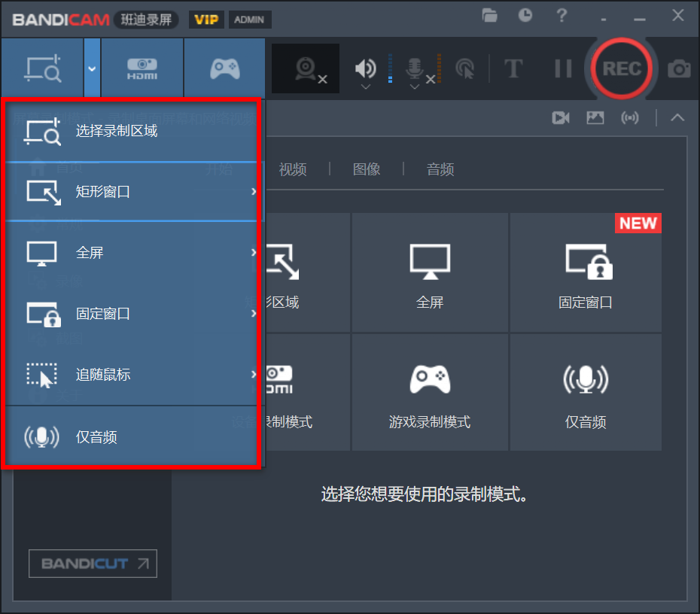Expand microphone settings chevron
The height and width of the screenshot is (614, 700).
click(414, 87)
